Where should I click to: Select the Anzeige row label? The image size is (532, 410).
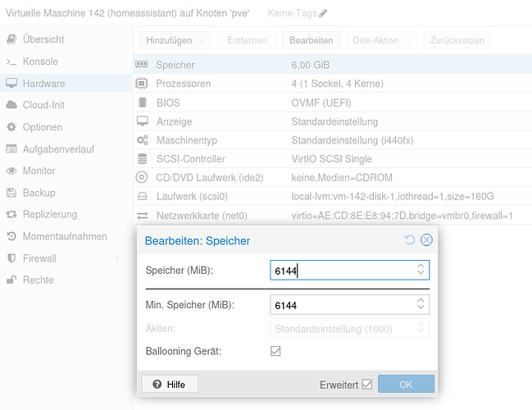[x=174, y=121]
